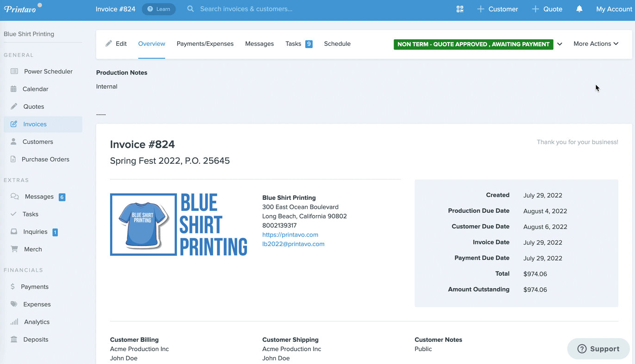Click the Customer Billing heading
Screen dimensions: 635x364
click(134, 339)
